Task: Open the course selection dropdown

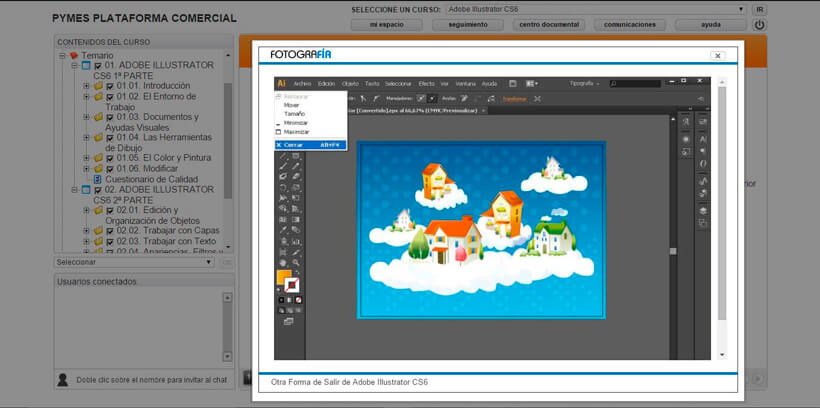Action: point(596,9)
